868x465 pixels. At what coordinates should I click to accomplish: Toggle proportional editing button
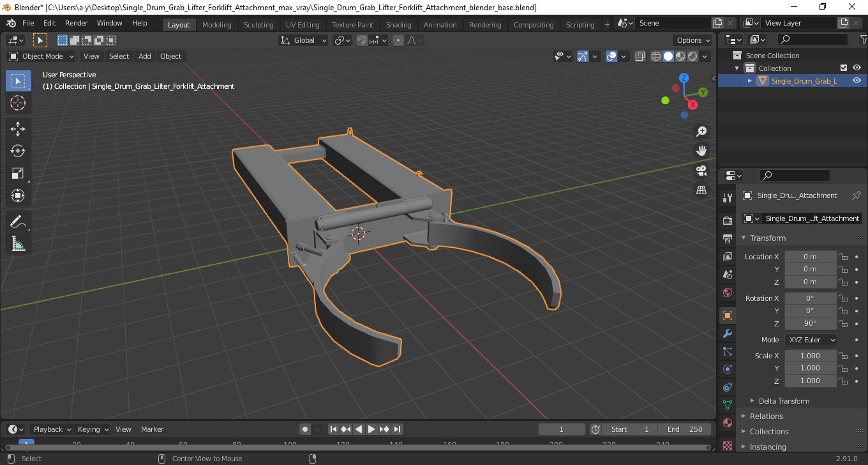coord(398,40)
